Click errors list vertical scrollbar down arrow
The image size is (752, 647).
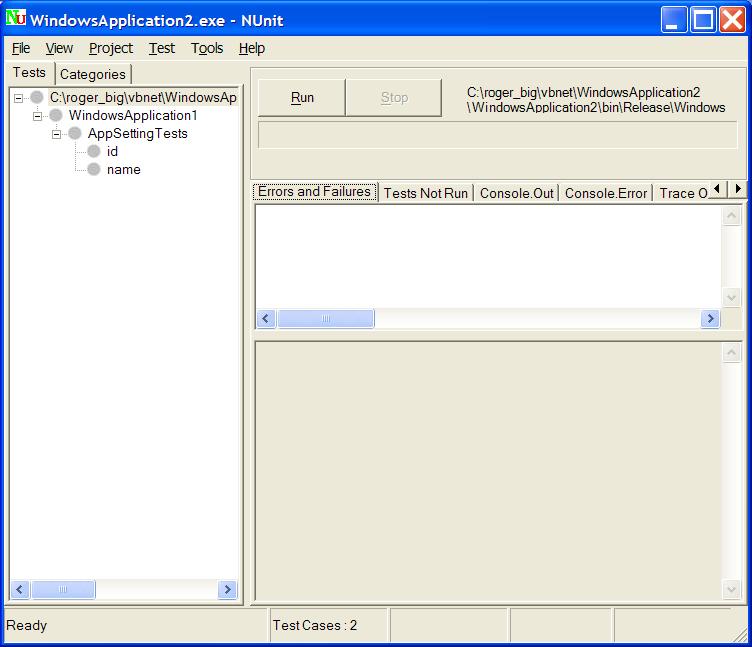(731, 298)
